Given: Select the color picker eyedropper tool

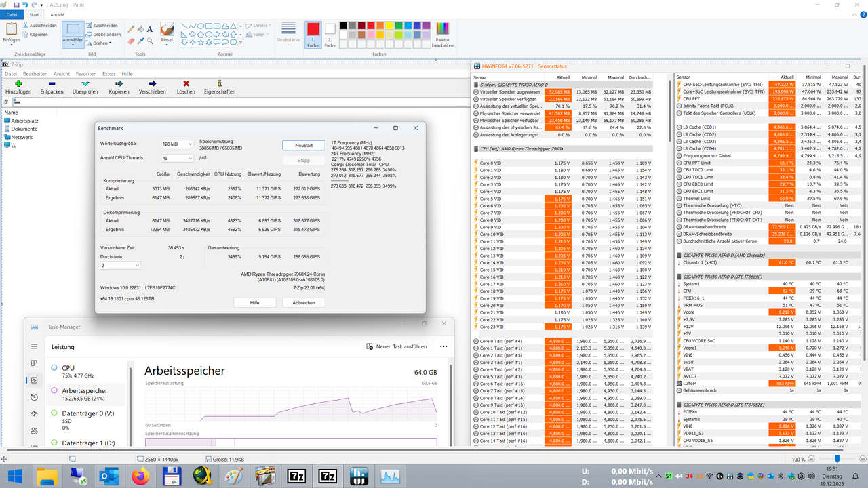Looking at the screenshot, I should coord(140,41).
